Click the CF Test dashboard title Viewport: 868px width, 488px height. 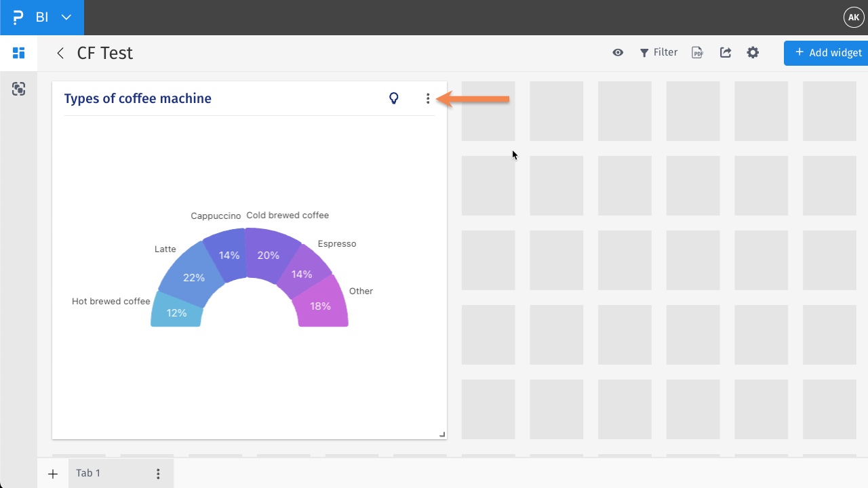104,53
